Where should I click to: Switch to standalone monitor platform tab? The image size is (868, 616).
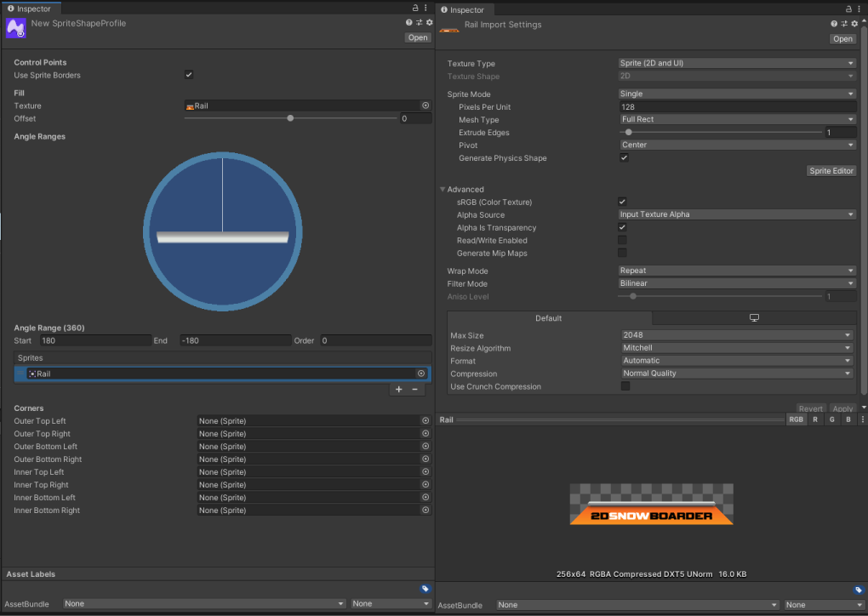pyautogui.click(x=754, y=318)
